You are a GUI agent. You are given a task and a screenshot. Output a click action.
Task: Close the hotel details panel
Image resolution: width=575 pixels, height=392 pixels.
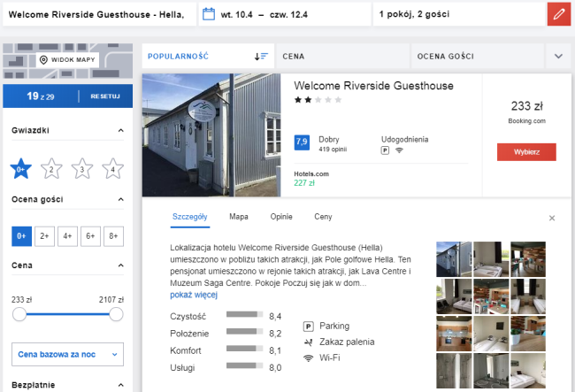pos(552,219)
